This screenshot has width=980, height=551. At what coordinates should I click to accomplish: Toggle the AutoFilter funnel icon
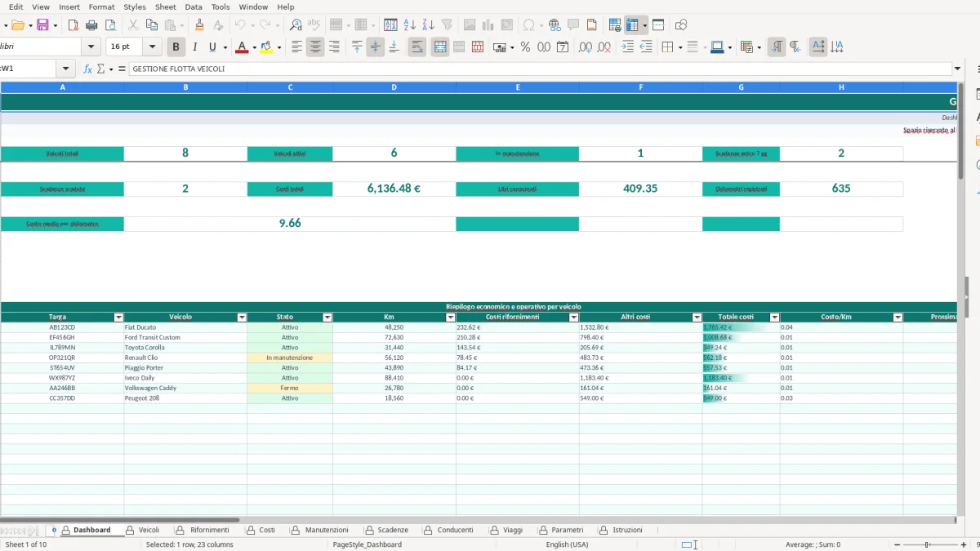point(447,25)
